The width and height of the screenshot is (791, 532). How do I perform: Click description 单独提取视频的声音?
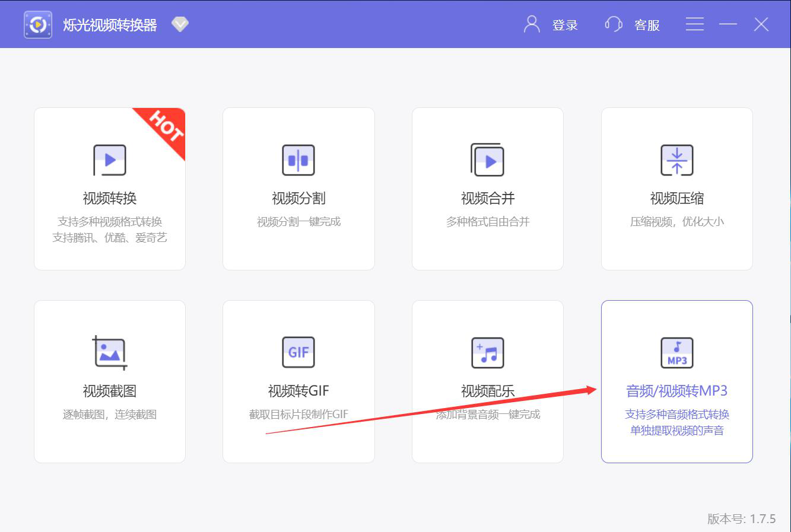pyautogui.click(x=677, y=431)
